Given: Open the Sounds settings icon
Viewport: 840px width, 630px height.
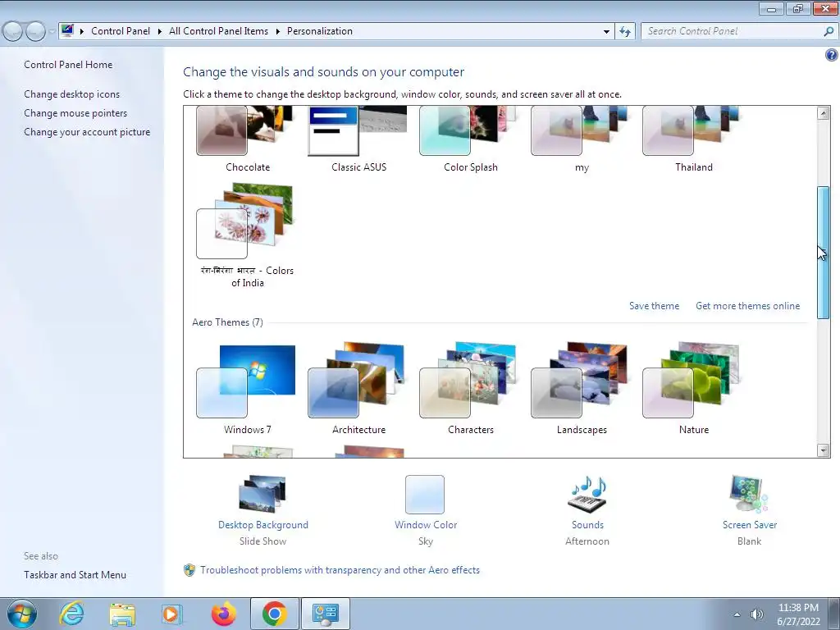Looking at the screenshot, I should click(x=587, y=495).
